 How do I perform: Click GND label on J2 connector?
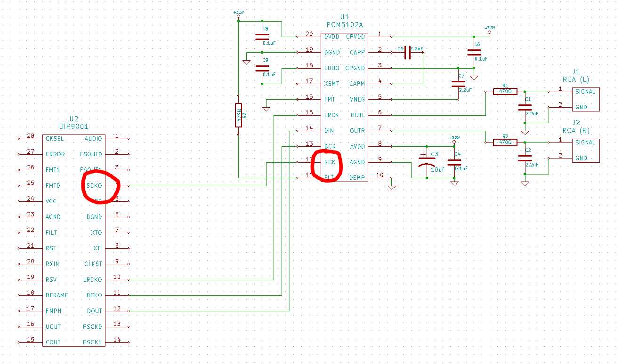click(x=582, y=158)
